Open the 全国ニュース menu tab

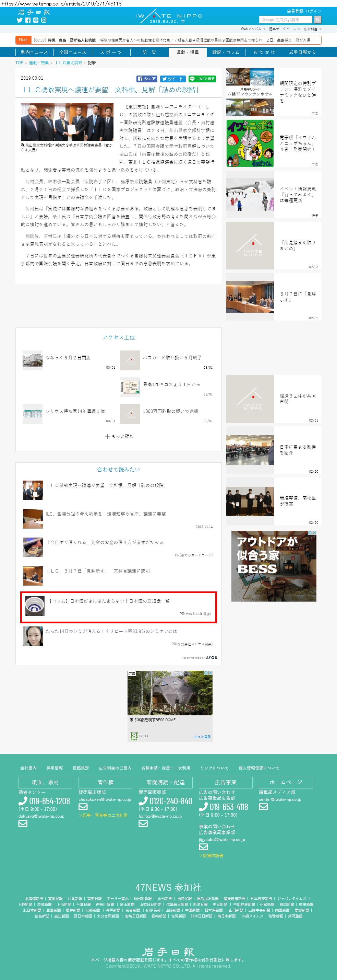point(73,52)
